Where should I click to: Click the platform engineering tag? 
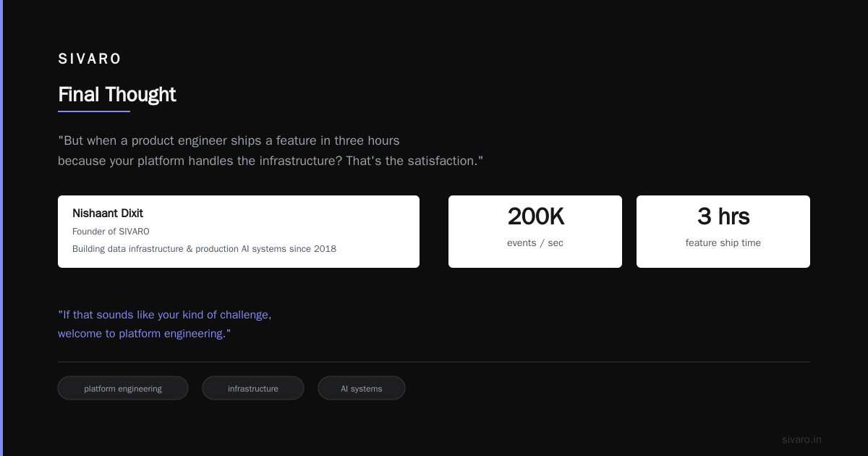123,388
